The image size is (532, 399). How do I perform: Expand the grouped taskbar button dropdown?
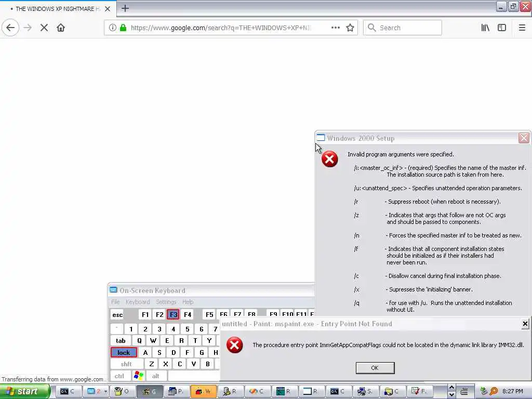pos(105,392)
